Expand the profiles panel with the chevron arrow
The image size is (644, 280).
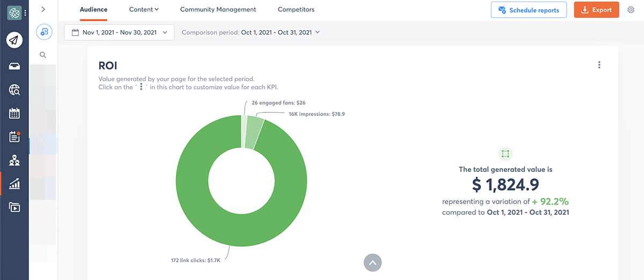coord(43,9)
